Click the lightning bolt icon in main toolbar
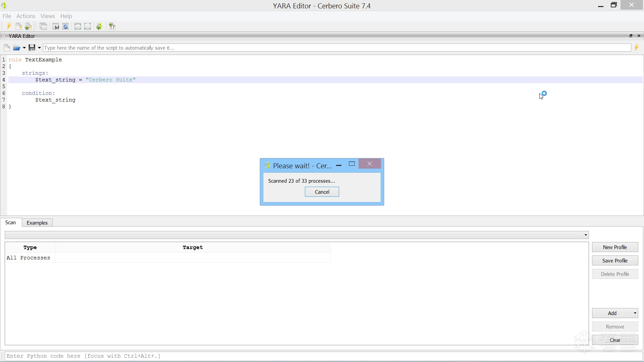644x362 pixels. point(9,26)
